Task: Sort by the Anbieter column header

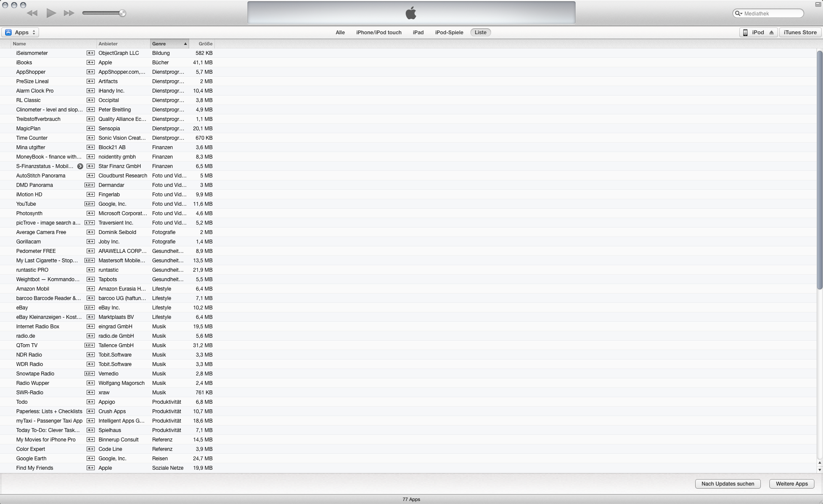Action: (123, 44)
